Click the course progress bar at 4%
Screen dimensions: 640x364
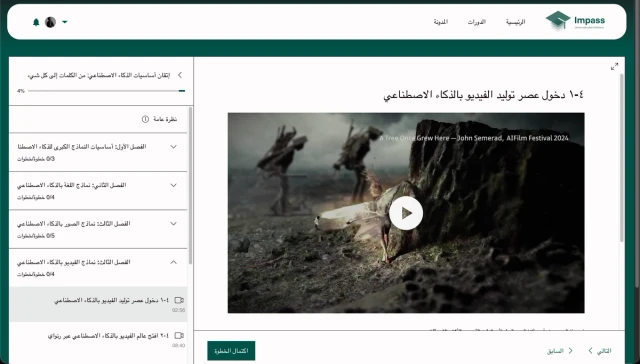[x=106, y=91]
